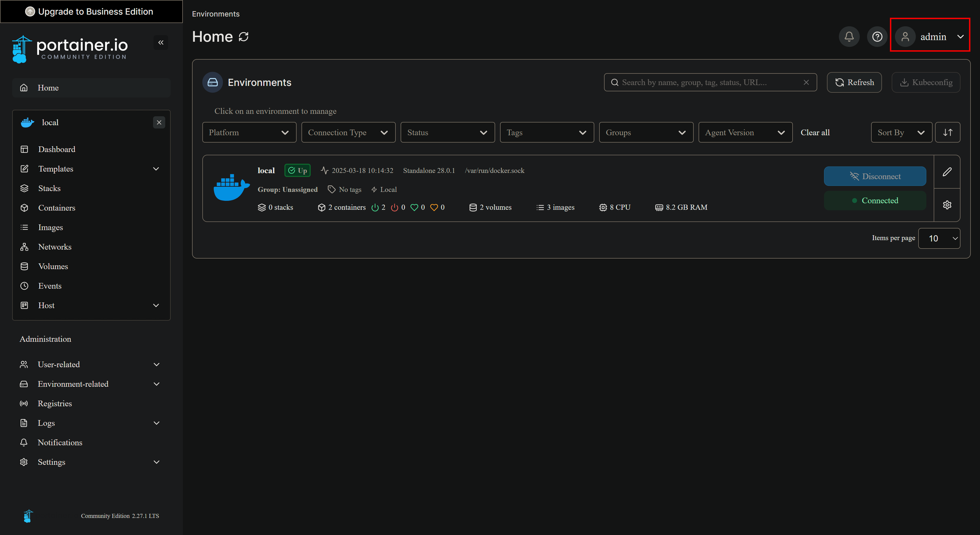Click the environment search input field

point(708,82)
